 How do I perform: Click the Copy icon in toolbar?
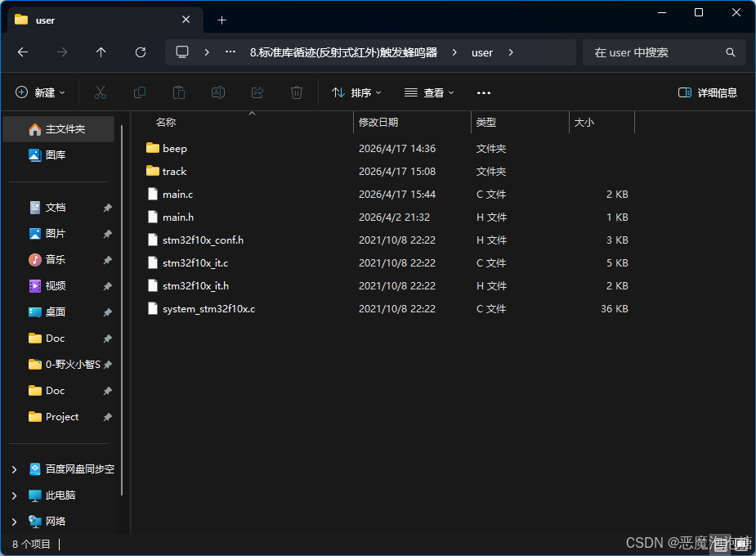(139, 92)
